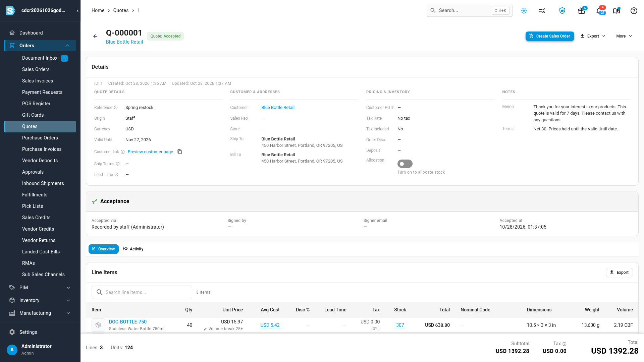Click the DOC-BOTTLE-750 product thumbnail

[x=98, y=325]
